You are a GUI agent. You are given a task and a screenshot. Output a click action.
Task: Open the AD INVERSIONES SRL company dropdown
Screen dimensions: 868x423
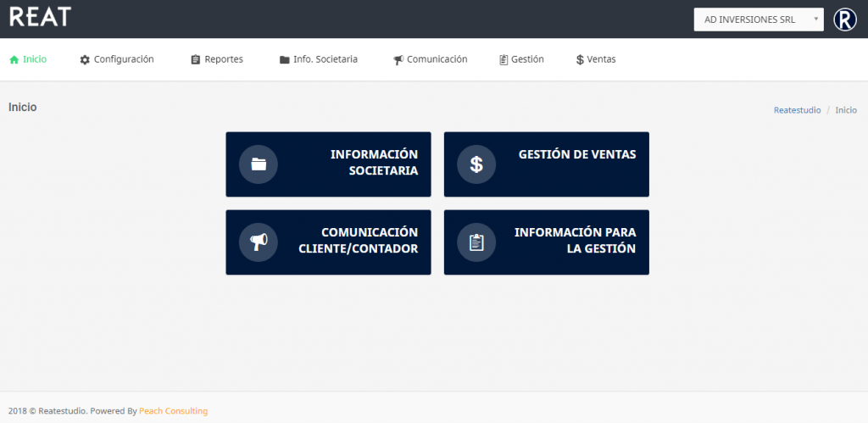pos(759,19)
